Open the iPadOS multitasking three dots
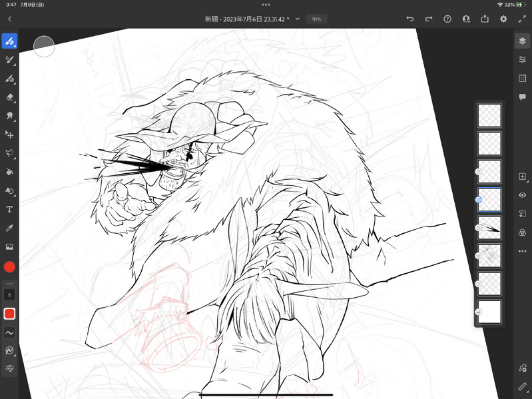The image size is (532, 399). click(x=266, y=5)
